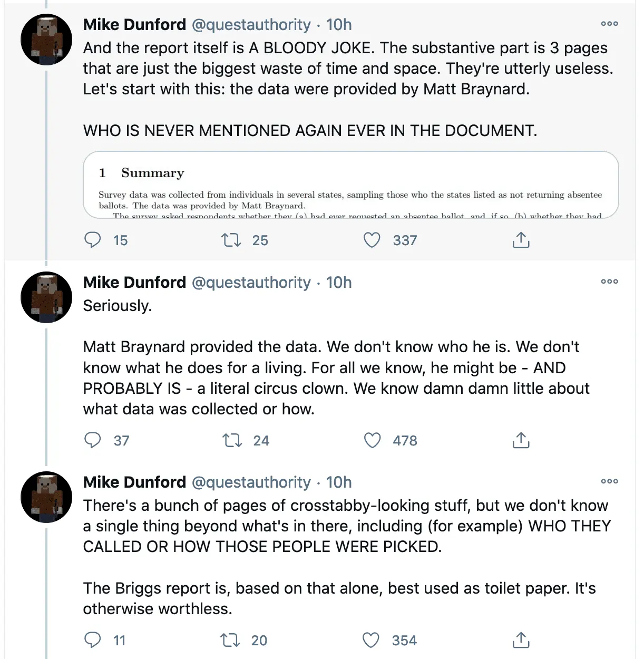Screen dimensions: 644x659
Task: Open more options on third tweet
Action: [609, 481]
